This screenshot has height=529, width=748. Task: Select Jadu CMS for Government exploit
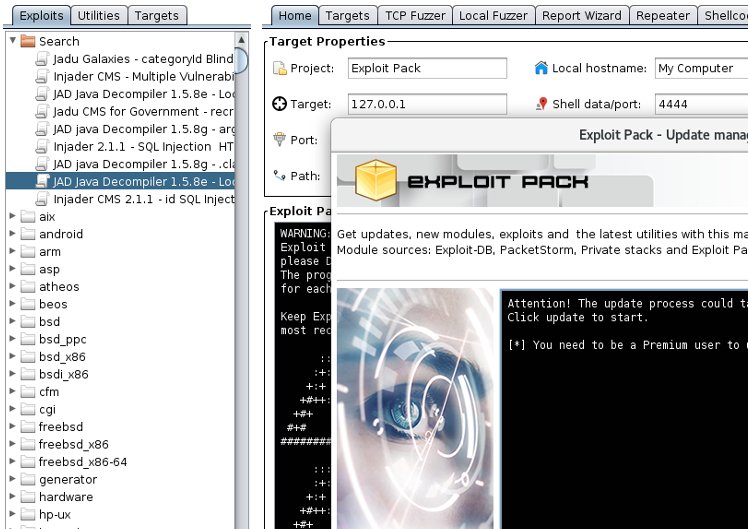[x=143, y=111]
